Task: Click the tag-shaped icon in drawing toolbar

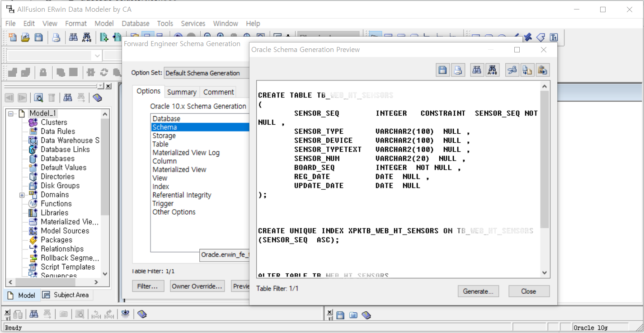Action: [x=541, y=38]
